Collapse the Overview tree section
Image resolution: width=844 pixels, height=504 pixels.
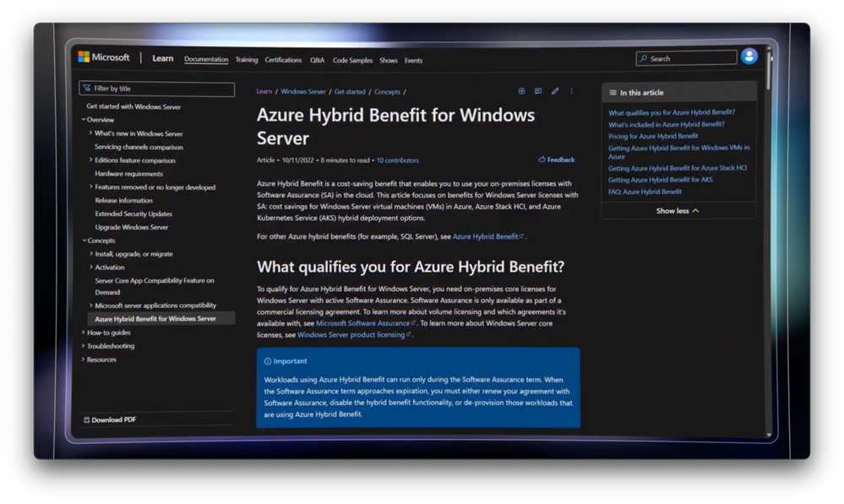click(x=84, y=119)
